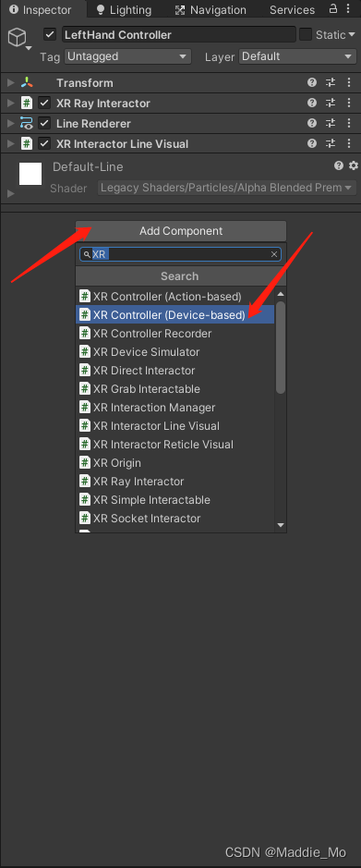This screenshot has width=361, height=868.
Task: Clear the component search field
Action: (x=273, y=254)
